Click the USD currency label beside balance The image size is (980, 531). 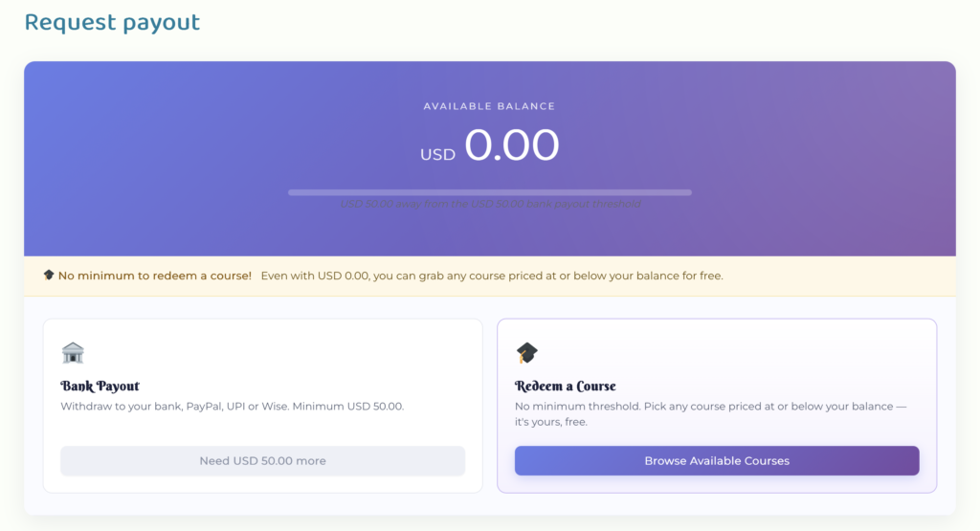437,154
